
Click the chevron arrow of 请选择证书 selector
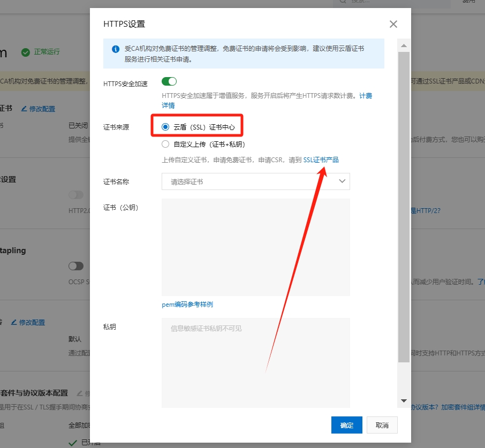pos(343,181)
